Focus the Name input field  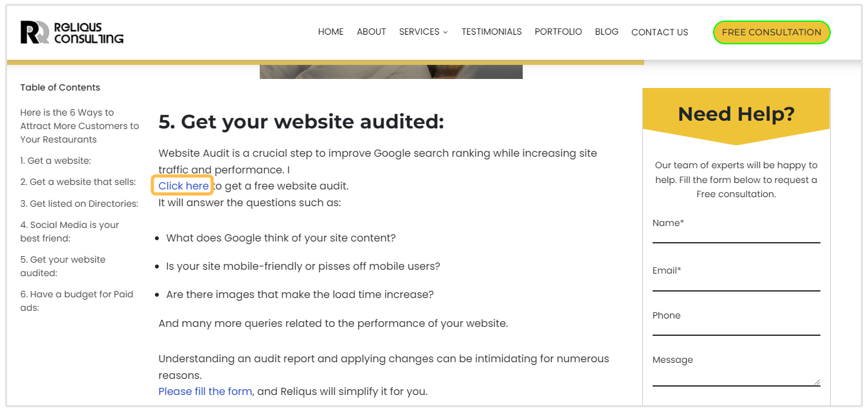click(x=736, y=235)
